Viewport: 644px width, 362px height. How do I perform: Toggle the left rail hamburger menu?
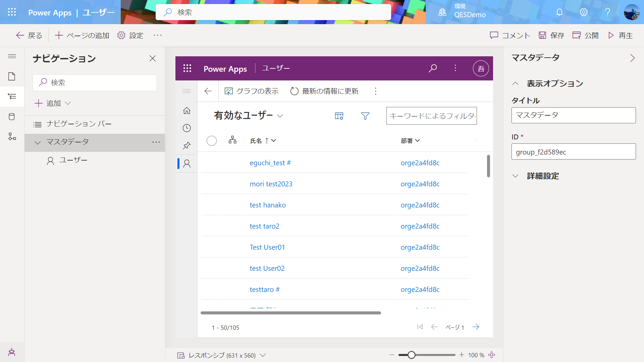[x=12, y=56]
